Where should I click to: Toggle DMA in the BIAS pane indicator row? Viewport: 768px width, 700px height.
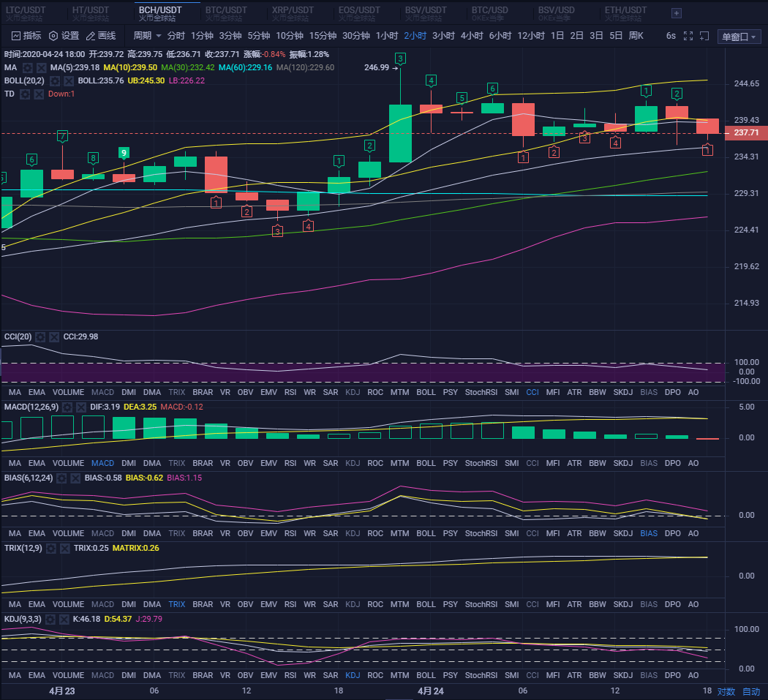click(152, 533)
